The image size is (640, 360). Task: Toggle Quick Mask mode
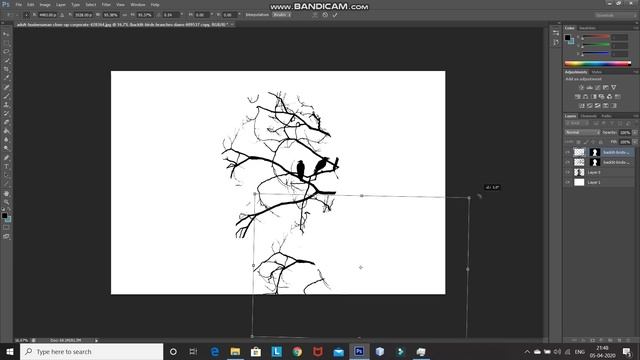click(6, 227)
